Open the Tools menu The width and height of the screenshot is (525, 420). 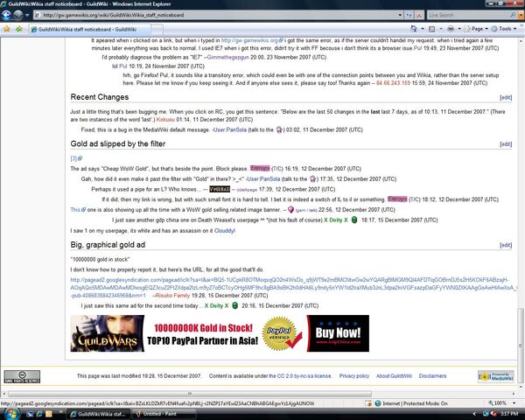[x=504, y=29]
